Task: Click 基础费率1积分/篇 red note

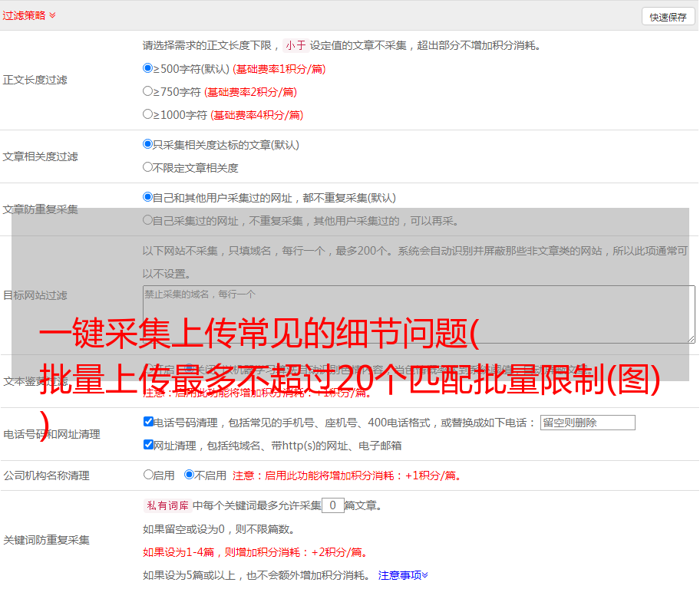Action: 279,69
